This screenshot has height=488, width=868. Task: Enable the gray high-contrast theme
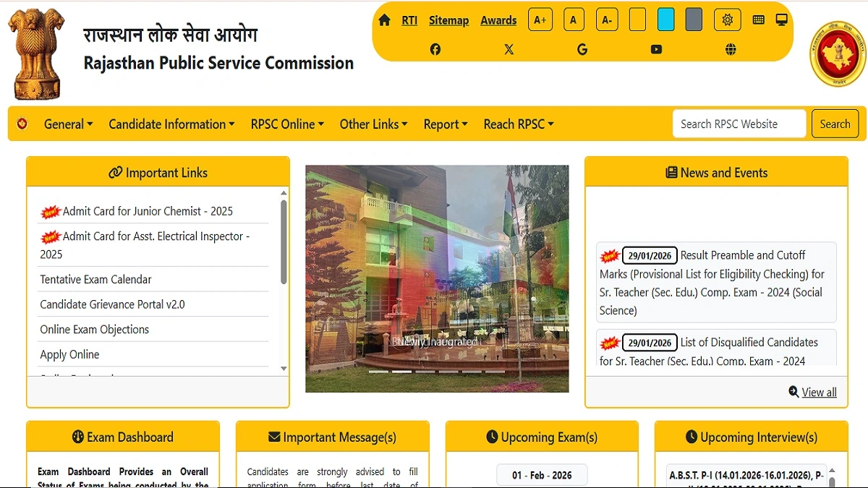tap(693, 20)
